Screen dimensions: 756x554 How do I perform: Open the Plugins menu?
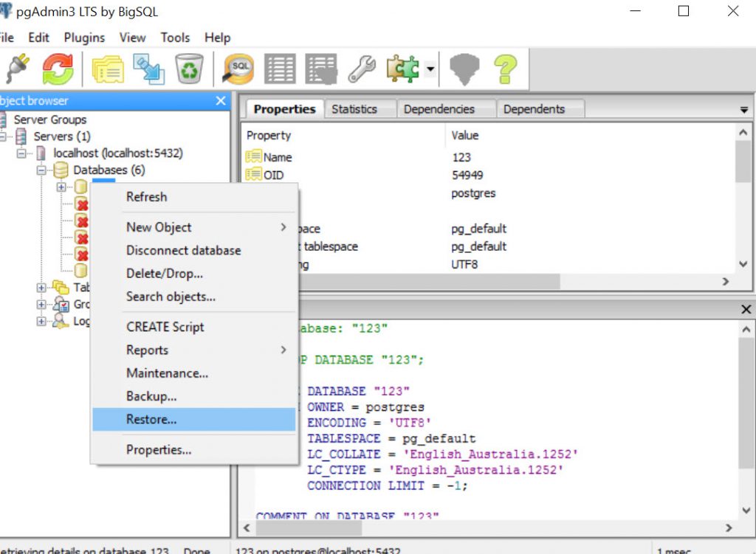(84, 38)
